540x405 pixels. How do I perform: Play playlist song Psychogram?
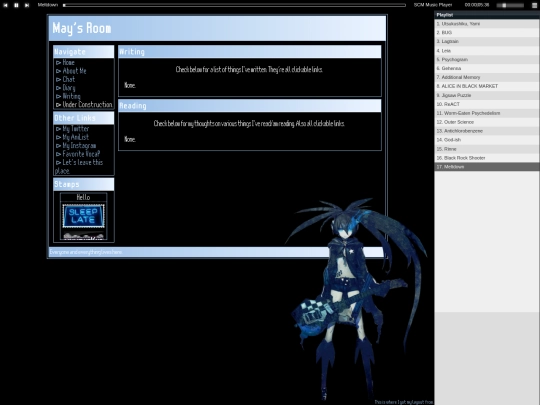487,59
